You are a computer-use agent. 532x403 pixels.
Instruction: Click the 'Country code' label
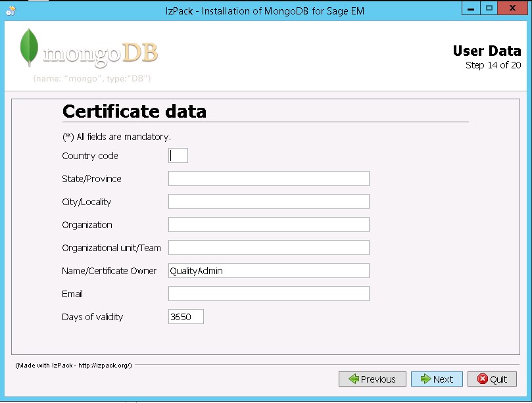click(x=90, y=156)
